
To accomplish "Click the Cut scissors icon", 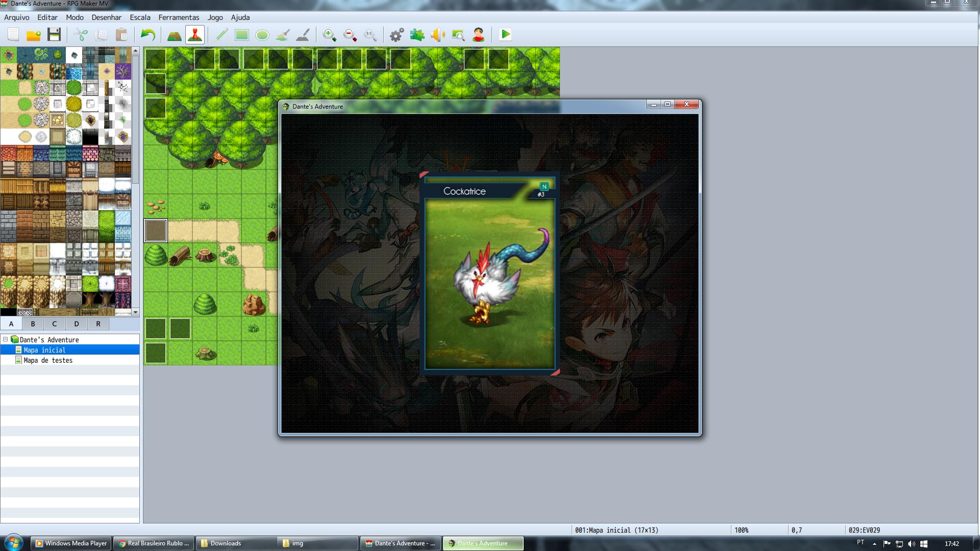I will [81, 35].
